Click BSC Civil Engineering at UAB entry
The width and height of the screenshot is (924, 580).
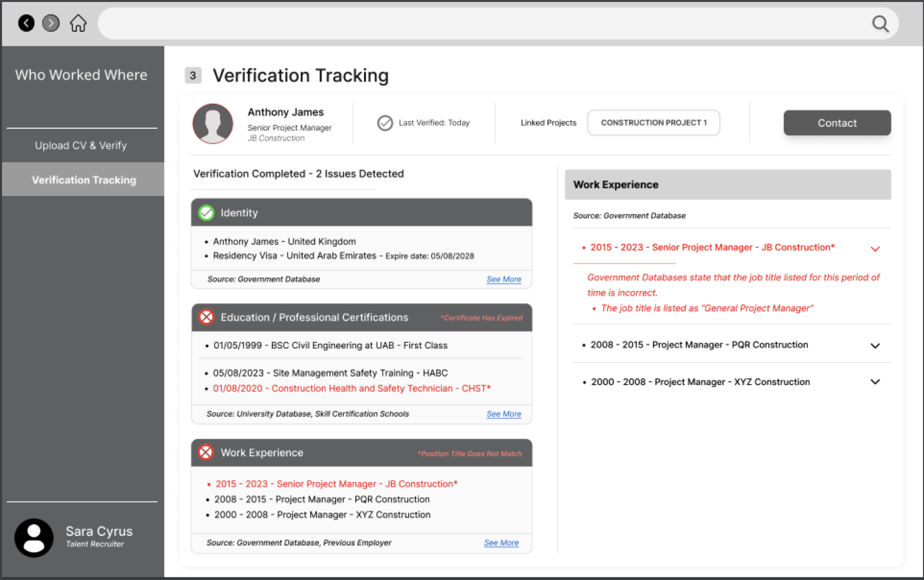tap(330, 345)
